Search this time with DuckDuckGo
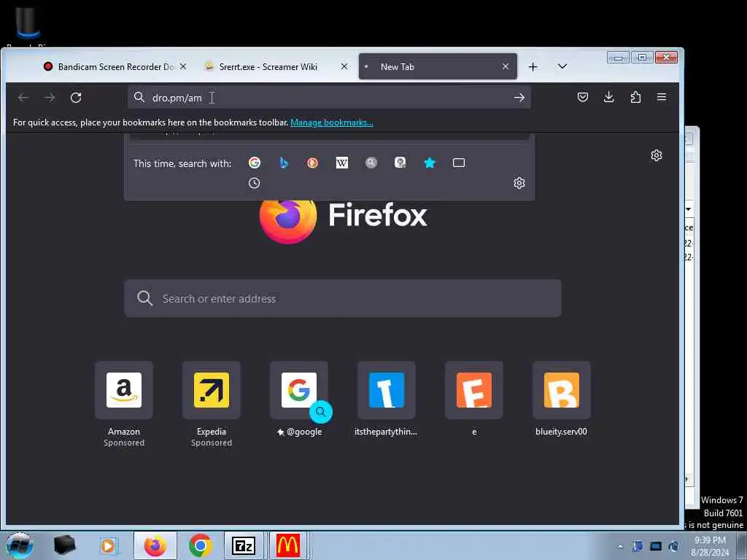The width and height of the screenshot is (747, 560). click(x=312, y=163)
